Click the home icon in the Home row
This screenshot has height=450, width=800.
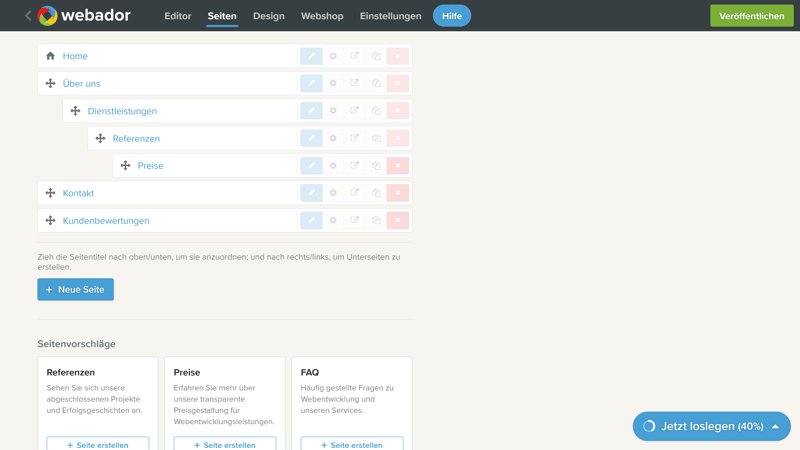pos(50,56)
